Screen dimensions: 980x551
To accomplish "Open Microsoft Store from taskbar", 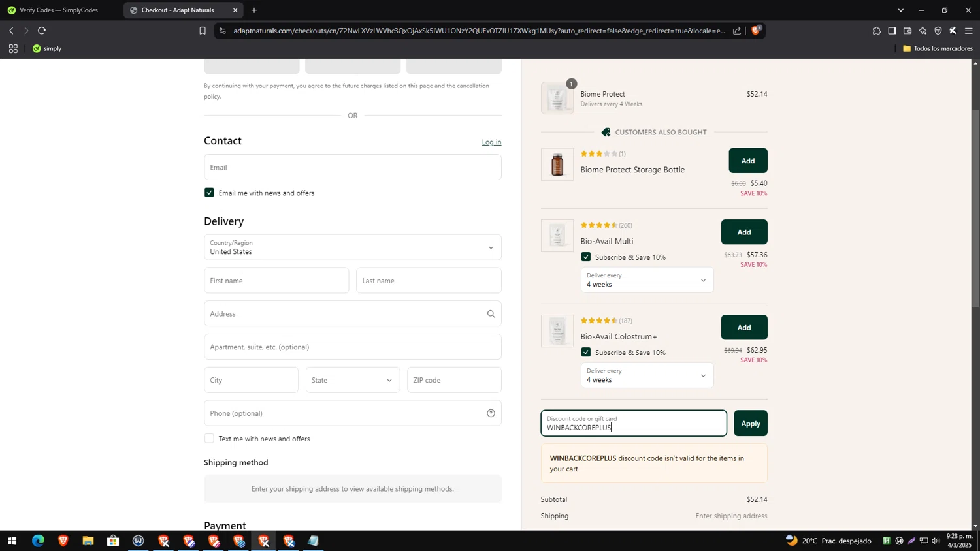I will (x=113, y=541).
